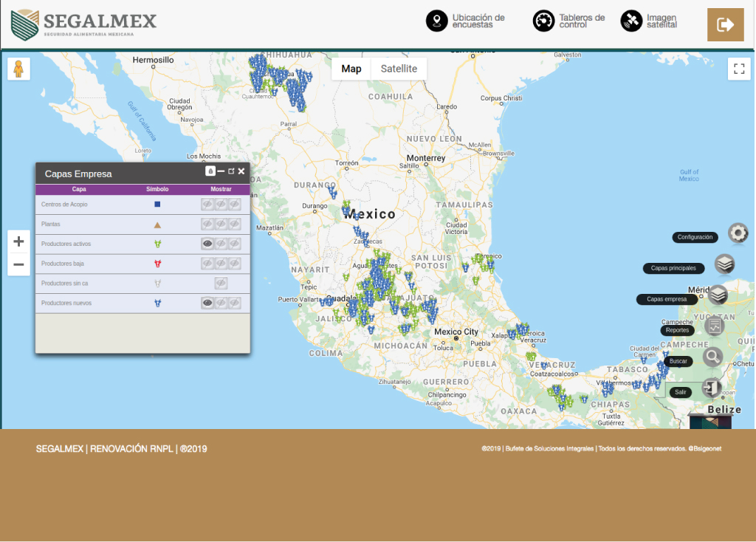
Task: Zoom in on the map
Action: [18, 241]
